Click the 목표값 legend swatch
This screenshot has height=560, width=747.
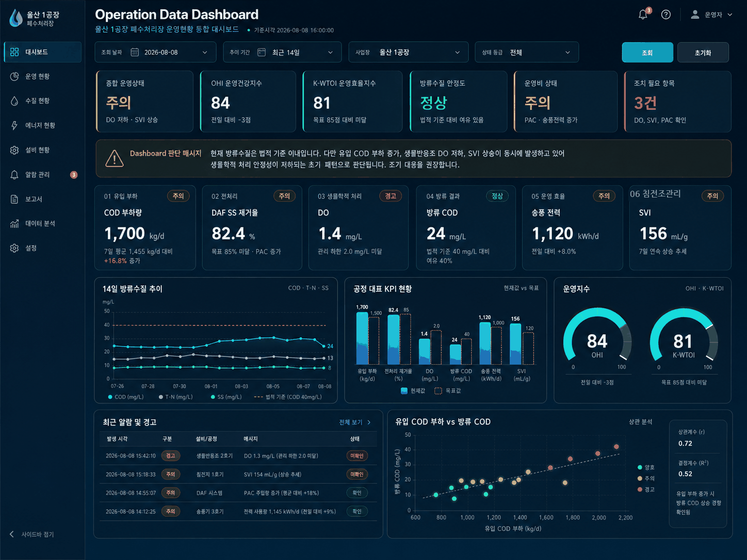438,391
